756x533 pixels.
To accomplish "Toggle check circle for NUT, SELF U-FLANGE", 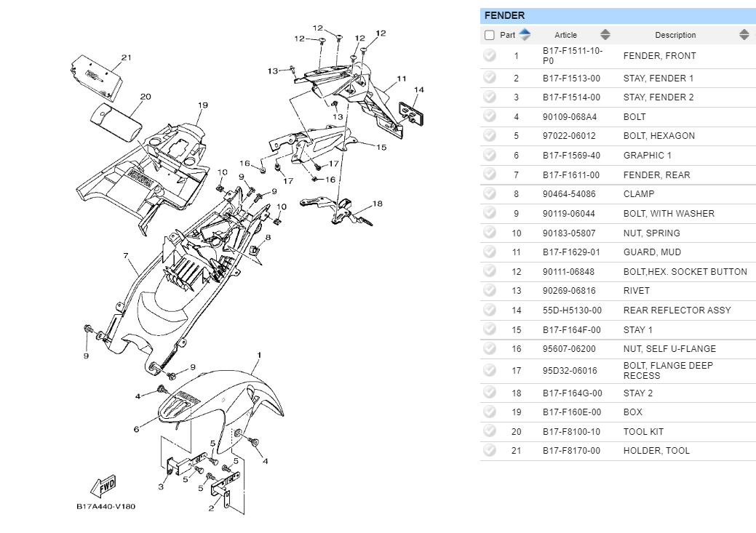I will [490, 348].
